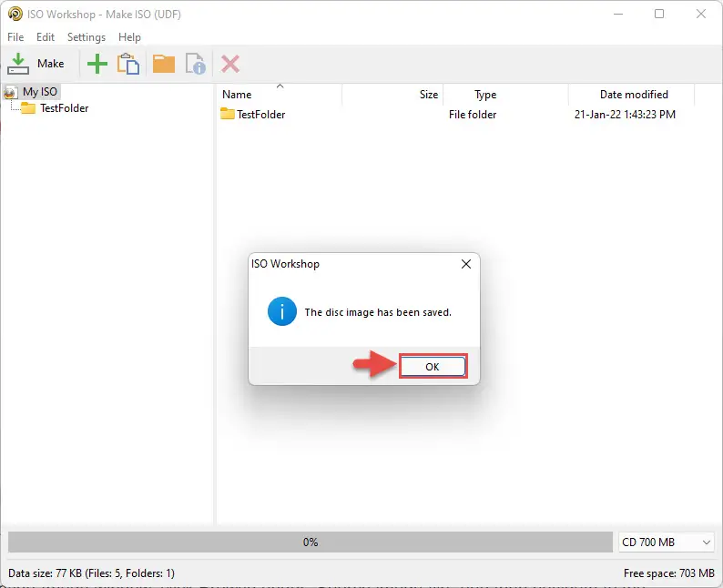Open the Edit menu
The width and height of the screenshot is (723, 588).
point(46,37)
